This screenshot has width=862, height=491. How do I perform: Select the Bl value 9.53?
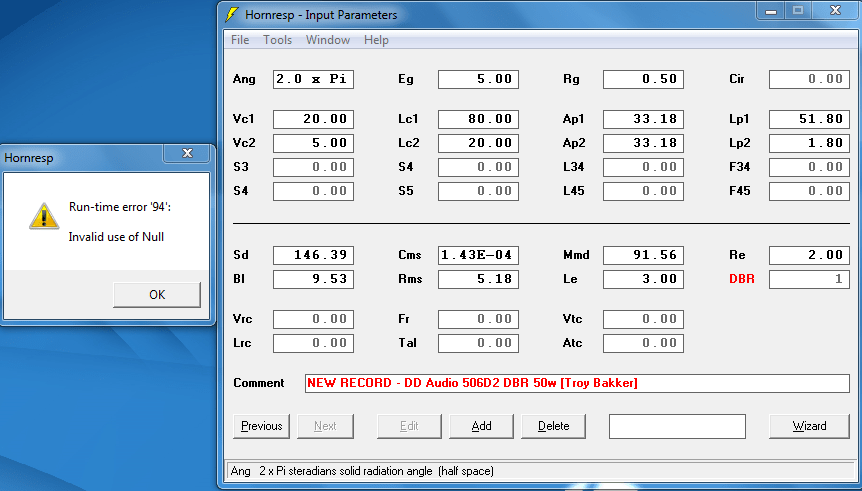[313, 279]
